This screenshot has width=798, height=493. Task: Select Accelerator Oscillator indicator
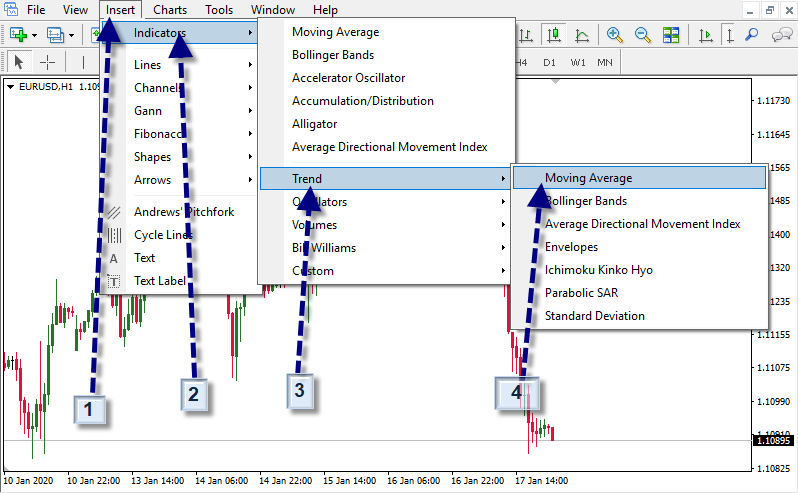tap(386, 77)
